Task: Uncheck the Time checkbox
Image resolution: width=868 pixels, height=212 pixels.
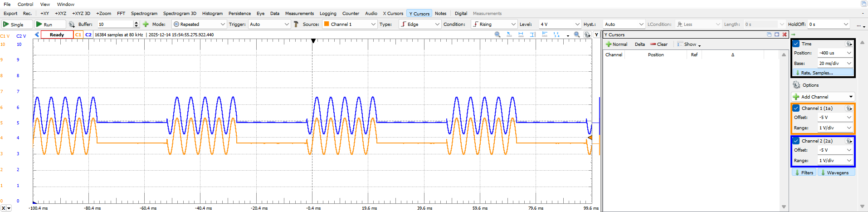Action: [x=796, y=44]
